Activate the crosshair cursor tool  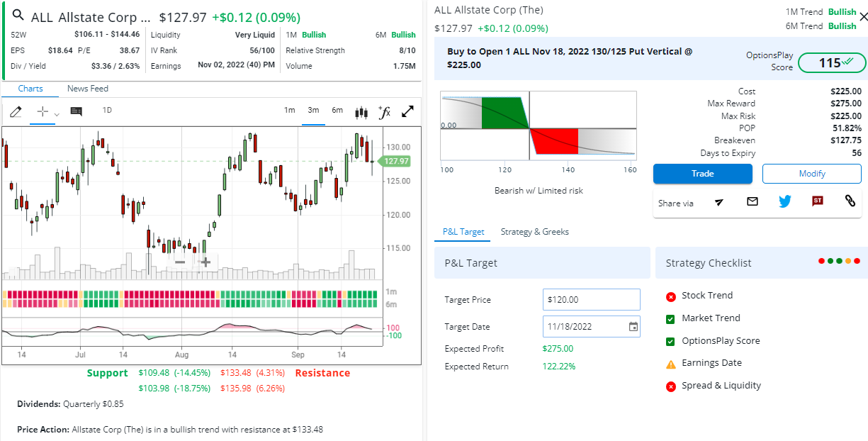[x=43, y=111]
